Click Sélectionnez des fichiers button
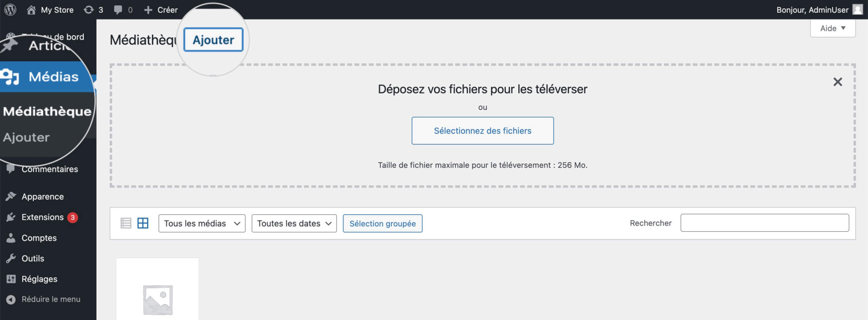The width and height of the screenshot is (868, 320). pos(483,130)
